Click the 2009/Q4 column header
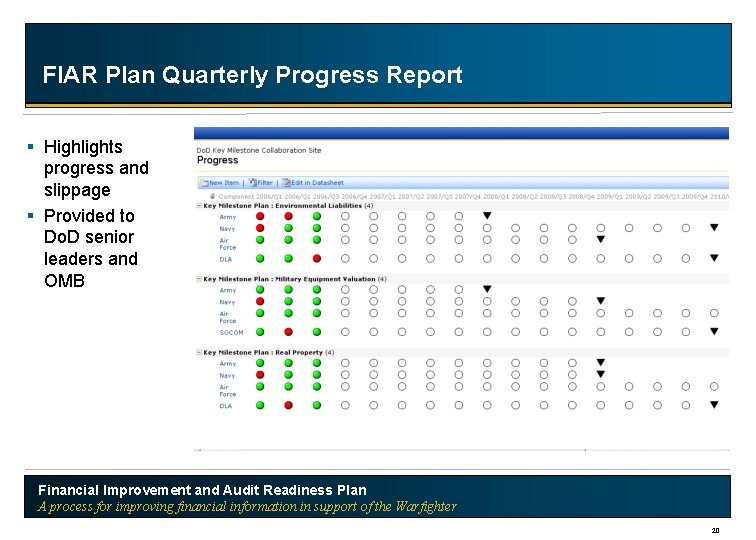The image size is (756, 540). click(695, 196)
